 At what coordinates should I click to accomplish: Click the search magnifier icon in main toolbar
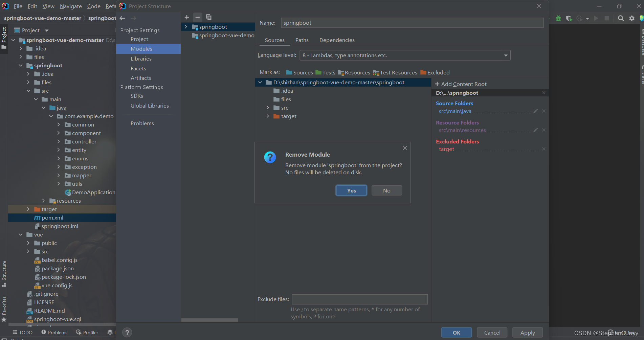(621, 18)
